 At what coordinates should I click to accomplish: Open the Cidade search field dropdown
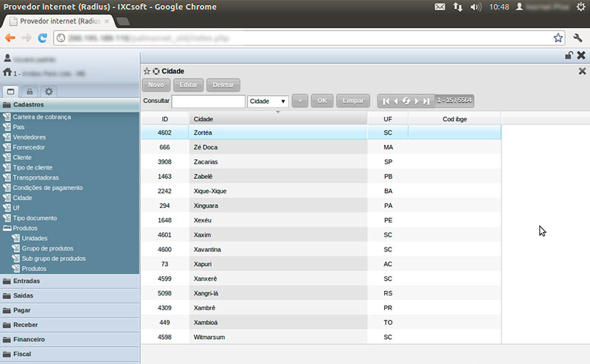(268, 101)
